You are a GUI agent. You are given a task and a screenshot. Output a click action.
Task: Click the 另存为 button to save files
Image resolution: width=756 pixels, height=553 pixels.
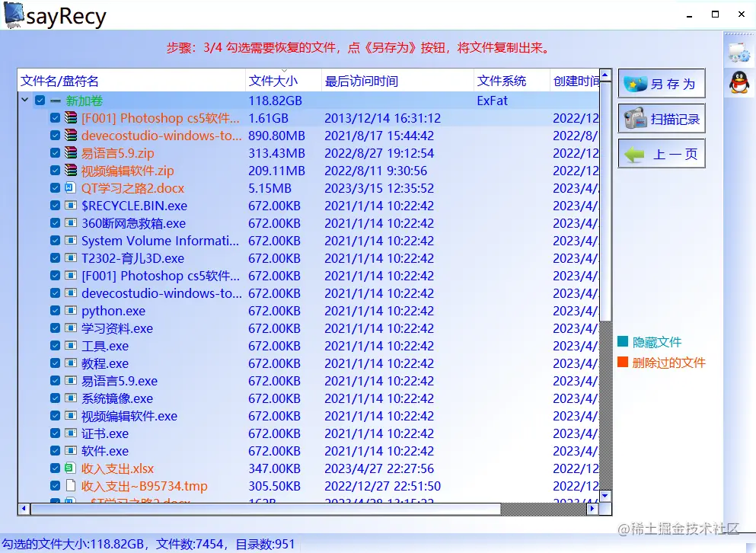click(662, 83)
